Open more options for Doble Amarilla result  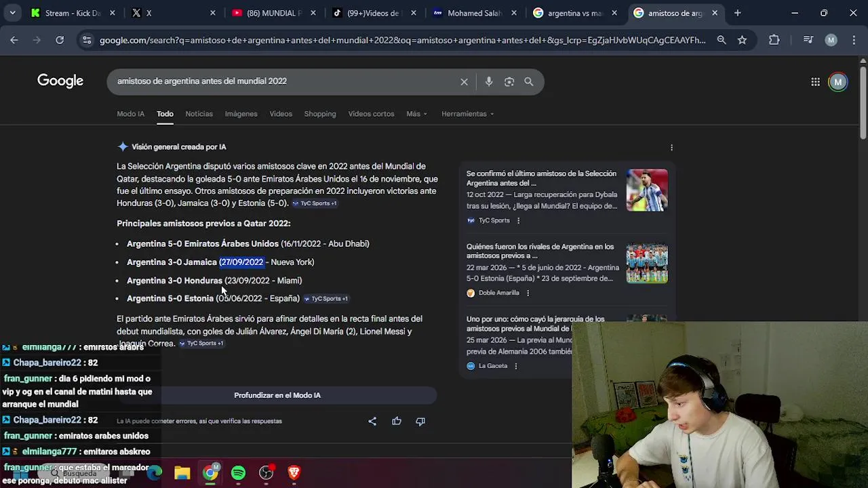pyautogui.click(x=528, y=293)
